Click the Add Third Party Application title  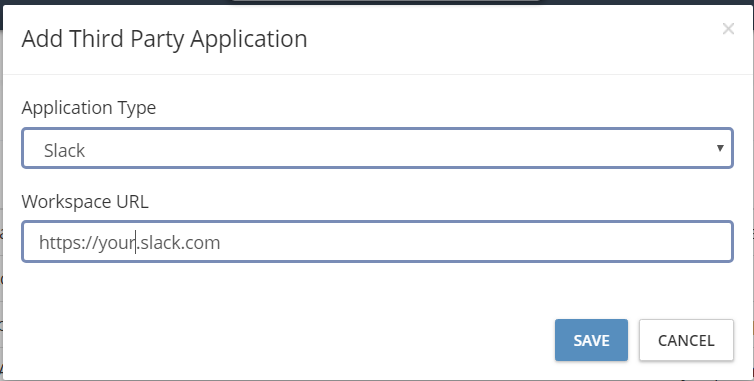164,39
